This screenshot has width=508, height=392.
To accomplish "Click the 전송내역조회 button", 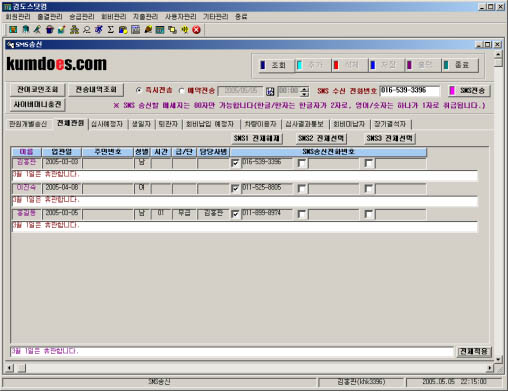I will 96,90.
